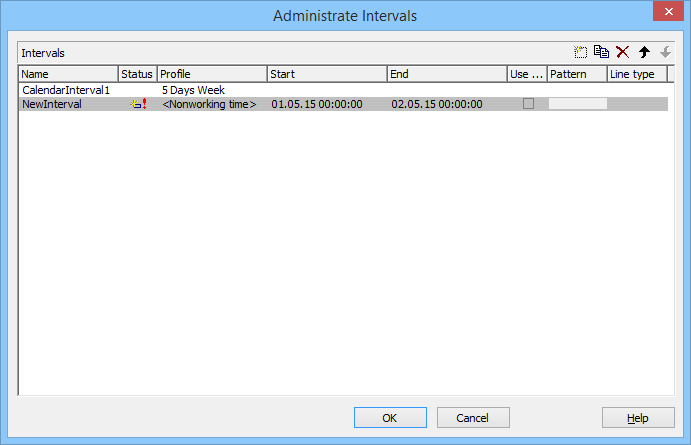Move selected interval down

pyautogui.click(x=665, y=52)
